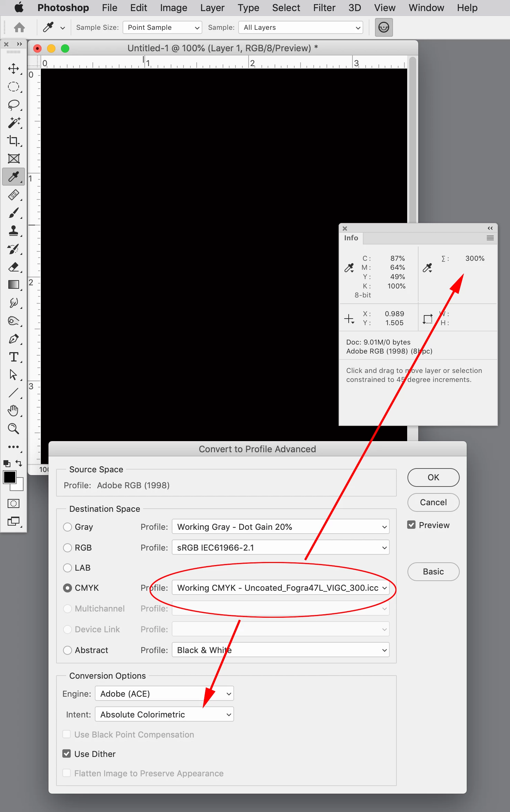Screen dimensions: 510x812
Task: Open the Edit Toolbar ellipsis
Action: tap(14, 447)
